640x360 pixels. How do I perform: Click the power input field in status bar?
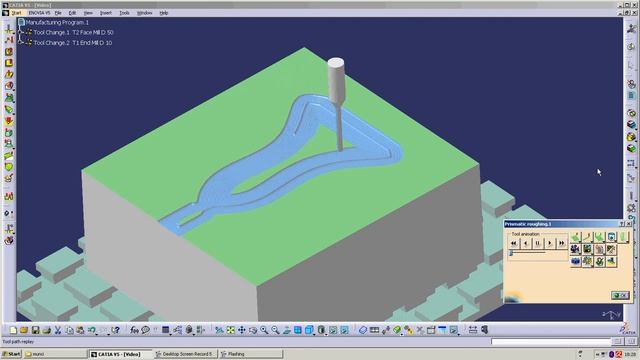point(550,342)
